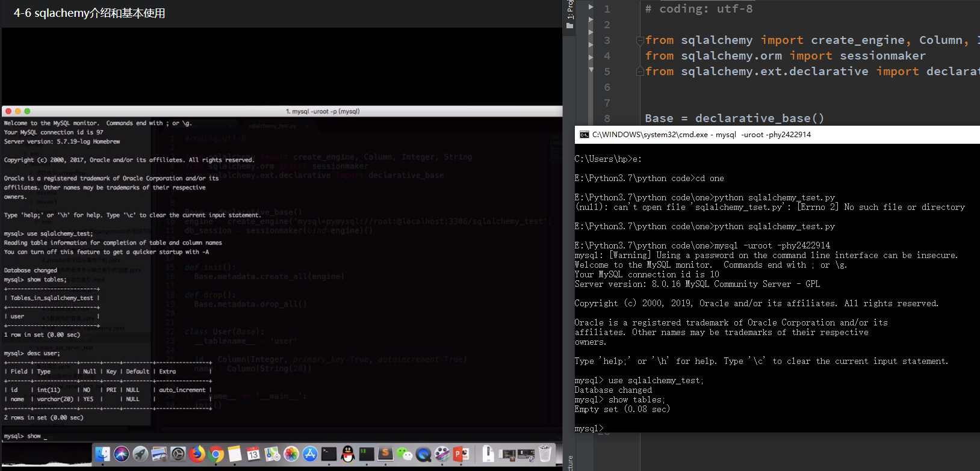This screenshot has height=471, width=980.
Task: Click '1 row in set (0.00 sec)' text
Action: pos(42,334)
